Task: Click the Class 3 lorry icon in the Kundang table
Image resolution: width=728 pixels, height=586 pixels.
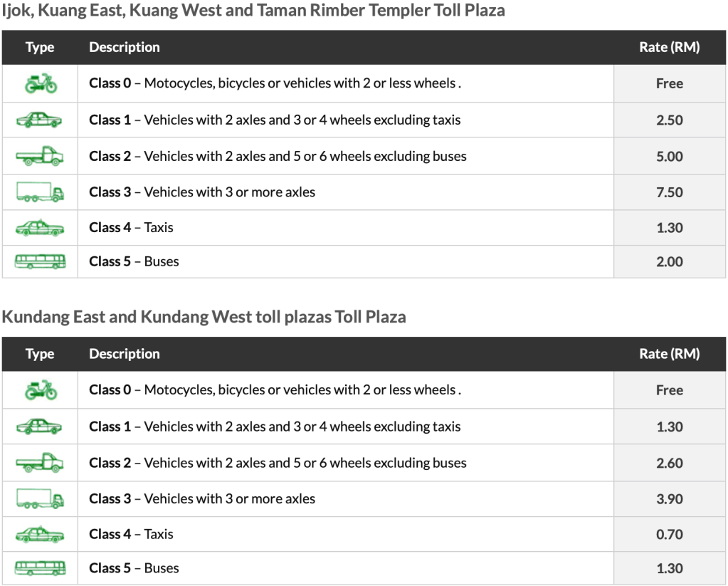Action: (x=40, y=499)
